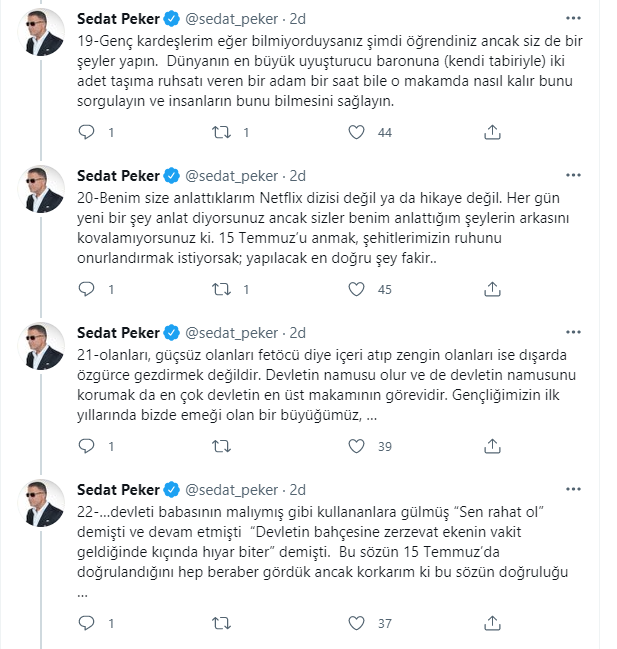Retweet the tweet numbered 21
This screenshot has width=617, height=649.
(x=221, y=446)
